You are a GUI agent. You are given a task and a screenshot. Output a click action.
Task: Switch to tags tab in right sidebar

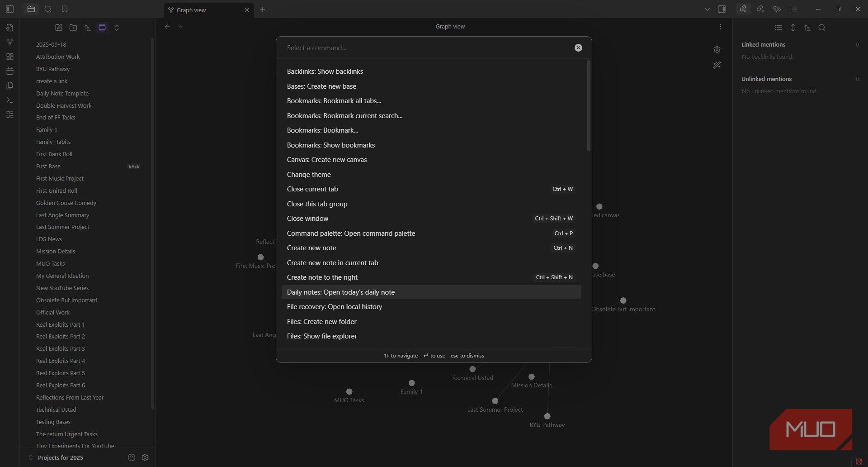tap(777, 9)
